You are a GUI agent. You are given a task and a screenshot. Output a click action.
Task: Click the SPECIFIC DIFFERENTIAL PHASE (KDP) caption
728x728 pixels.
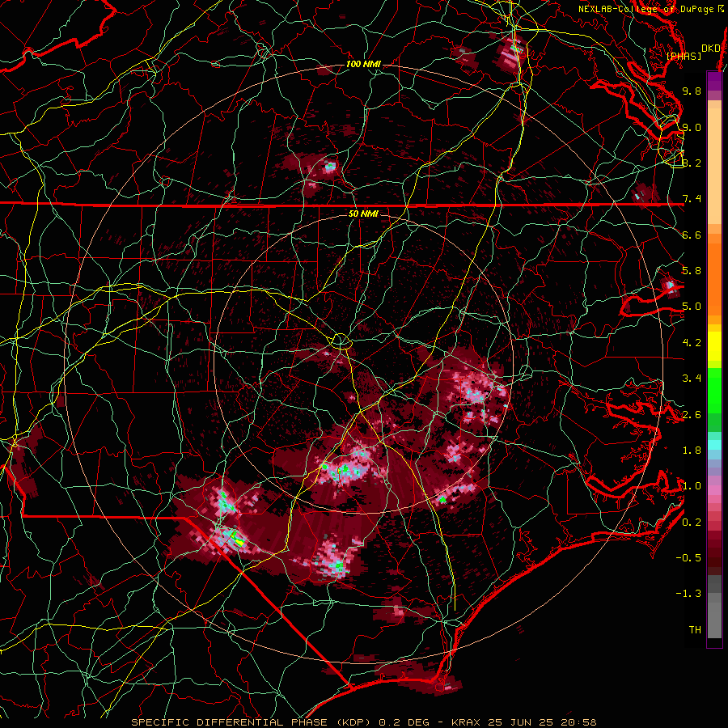click(253, 722)
